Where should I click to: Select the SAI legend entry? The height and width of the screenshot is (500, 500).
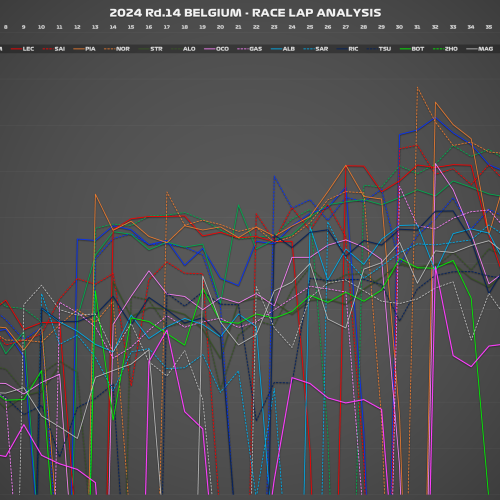[x=54, y=49]
